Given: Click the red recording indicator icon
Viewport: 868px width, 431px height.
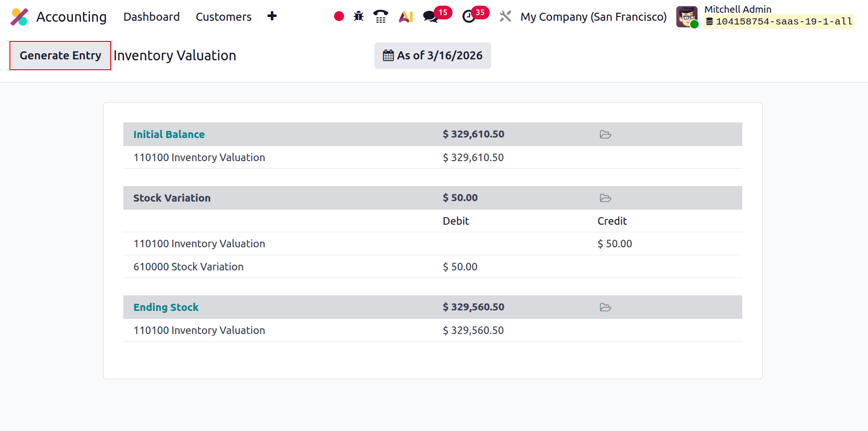Looking at the screenshot, I should click(339, 16).
